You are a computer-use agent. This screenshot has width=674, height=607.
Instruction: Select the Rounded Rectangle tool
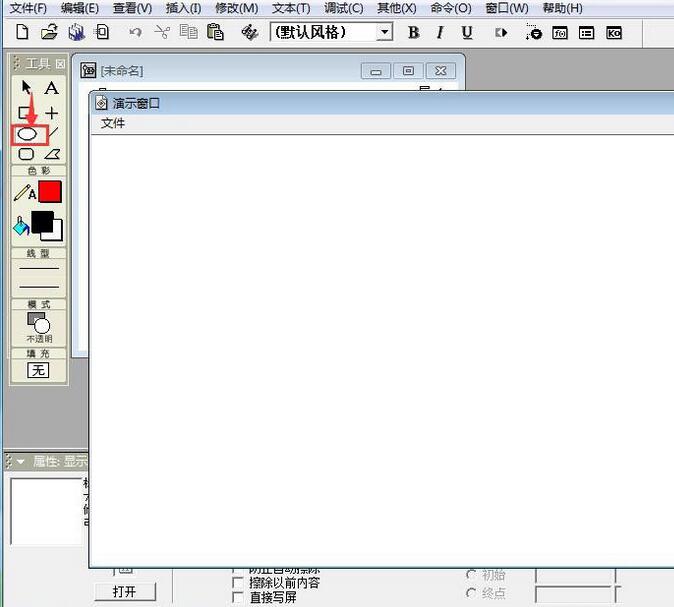[x=27, y=154]
